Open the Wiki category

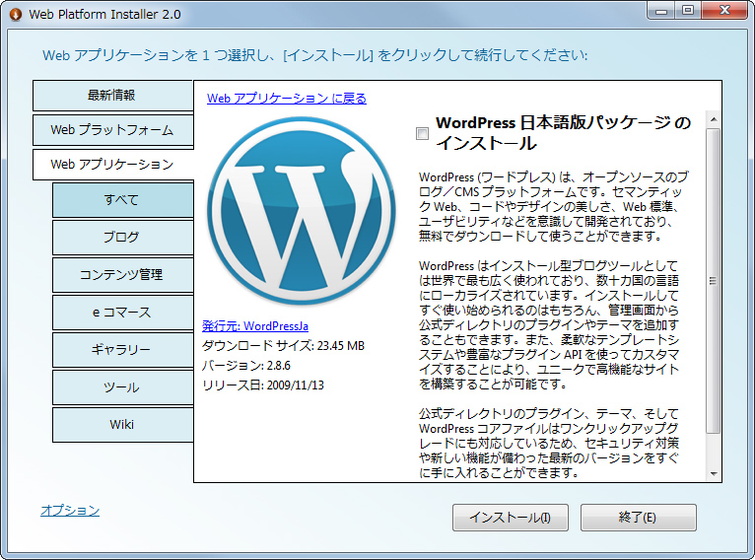point(123,425)
